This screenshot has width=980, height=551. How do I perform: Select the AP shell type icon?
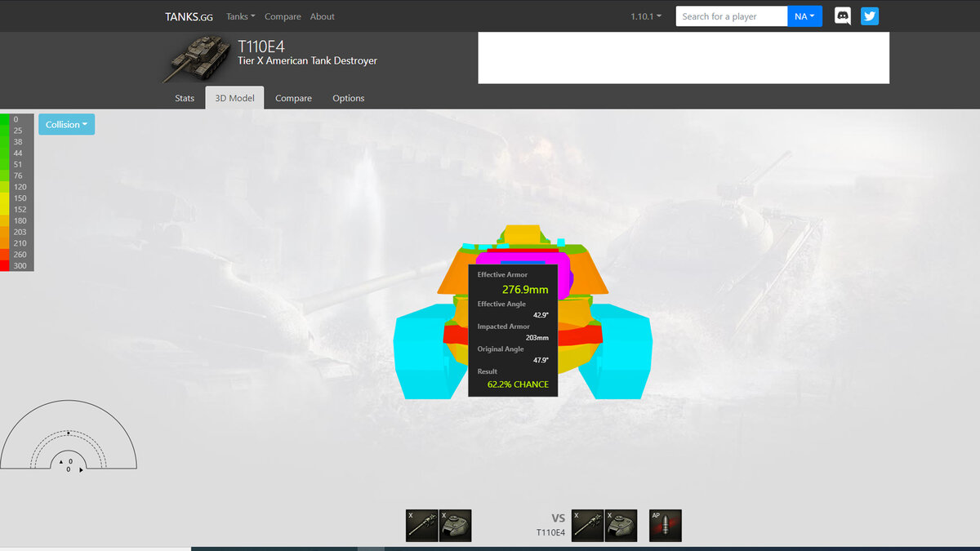[x=666, y=526]
